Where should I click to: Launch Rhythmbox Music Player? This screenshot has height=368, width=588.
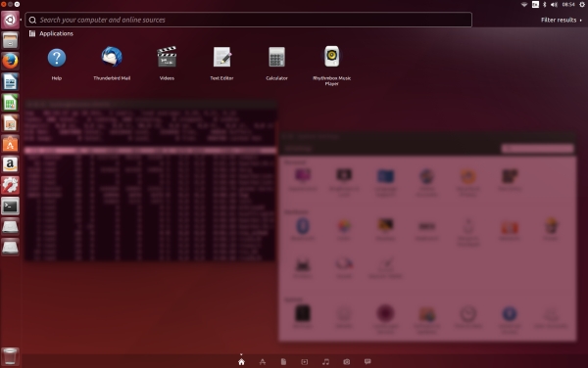332,57
